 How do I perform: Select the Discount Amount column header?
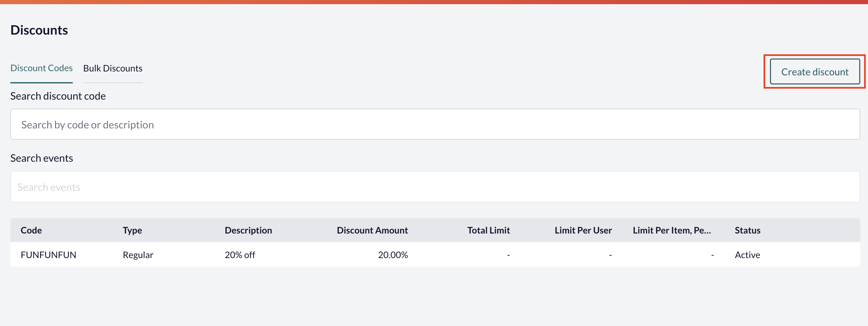[x=372, y=230]
